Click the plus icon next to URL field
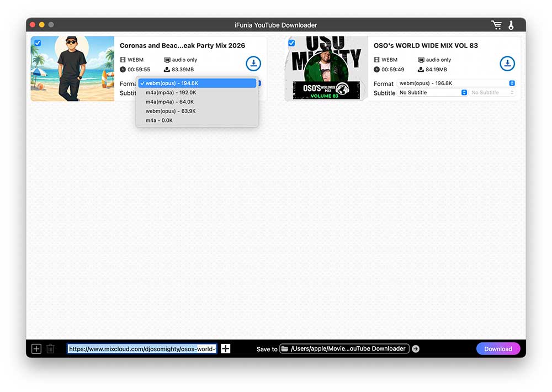 click(x=226, y=348)
